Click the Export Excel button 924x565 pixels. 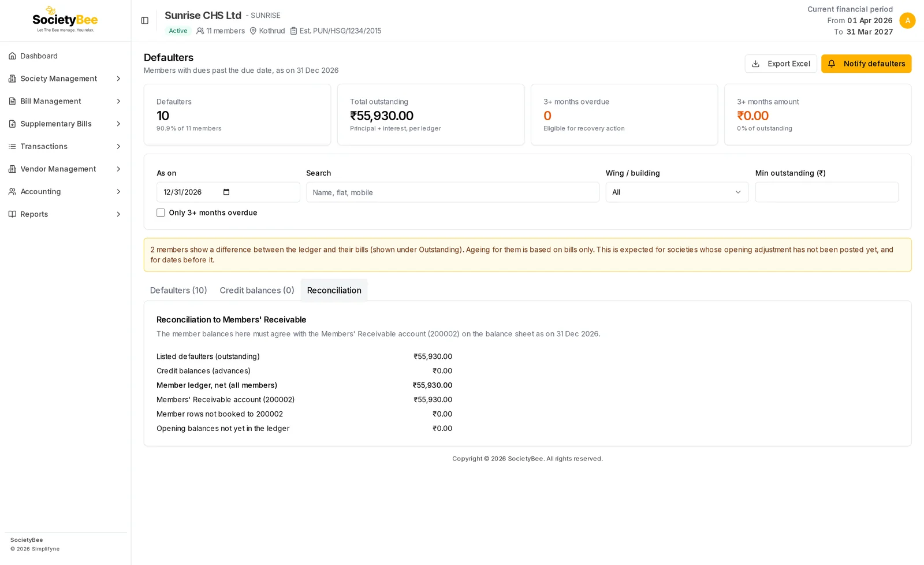781,64
